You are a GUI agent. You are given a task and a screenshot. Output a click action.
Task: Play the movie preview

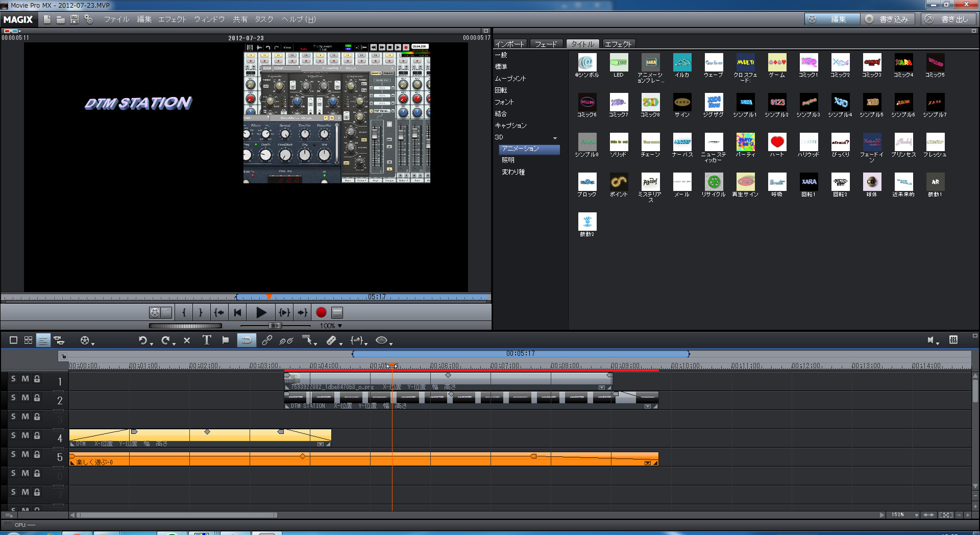click(261, 312)
